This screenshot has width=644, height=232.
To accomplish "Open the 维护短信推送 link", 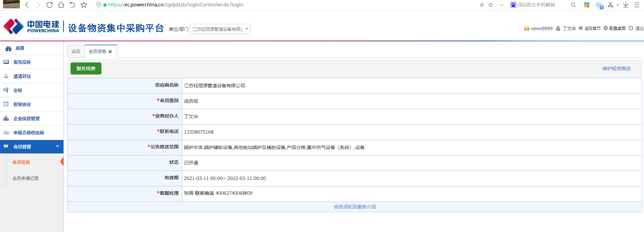I will click(616, 68).
